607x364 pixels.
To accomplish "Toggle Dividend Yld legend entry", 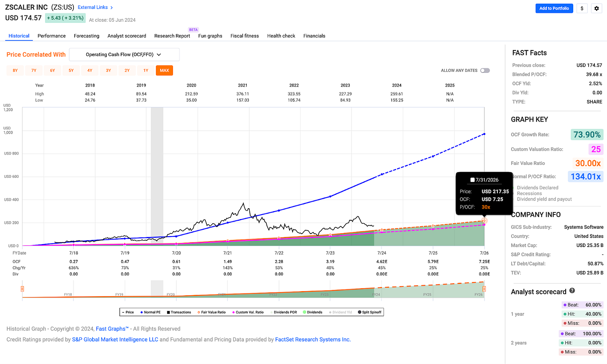I will [x=341, y=312].
